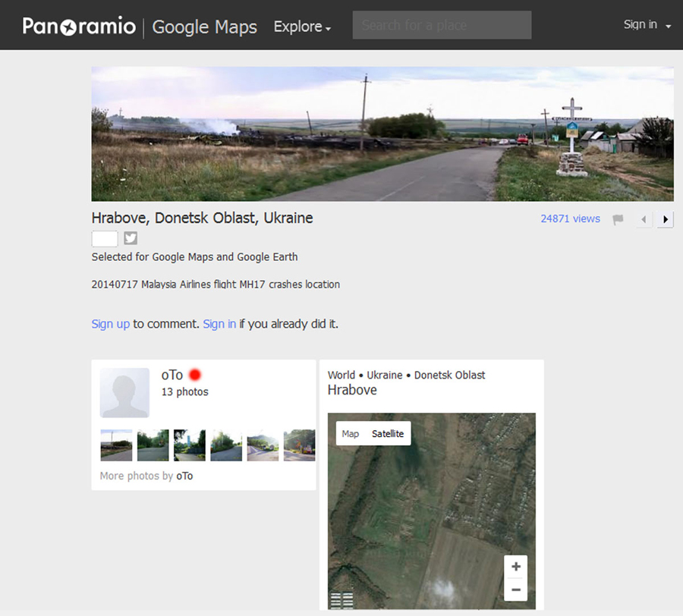Zoom in on the Hrabove map
This screenshot has width=683, height=616.
pos(516,567)
